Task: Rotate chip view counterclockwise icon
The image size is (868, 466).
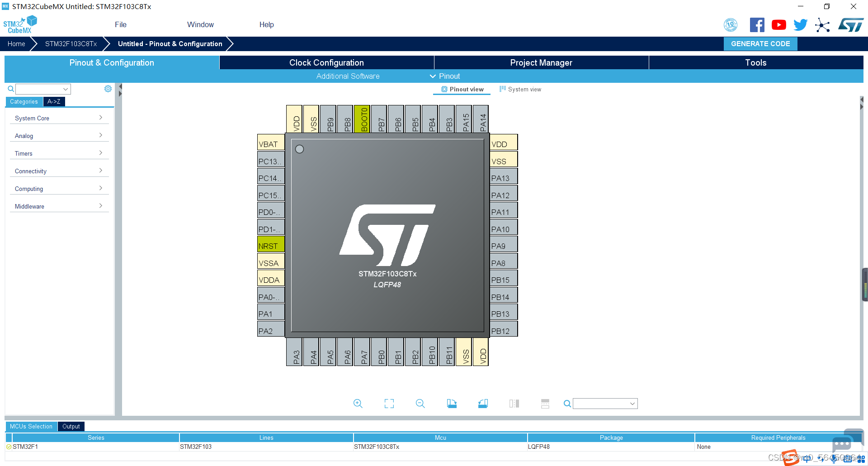Action: pos(483,404)
